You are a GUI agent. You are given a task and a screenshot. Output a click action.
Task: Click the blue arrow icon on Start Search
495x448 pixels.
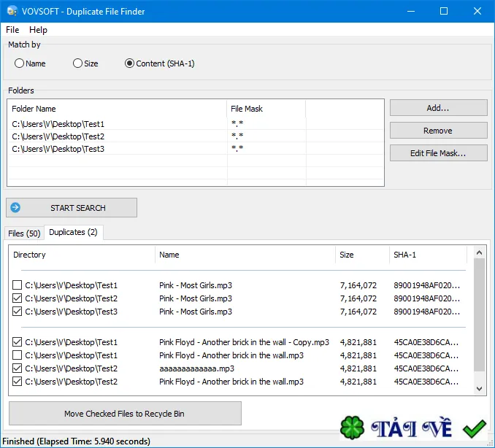point(15,208)
